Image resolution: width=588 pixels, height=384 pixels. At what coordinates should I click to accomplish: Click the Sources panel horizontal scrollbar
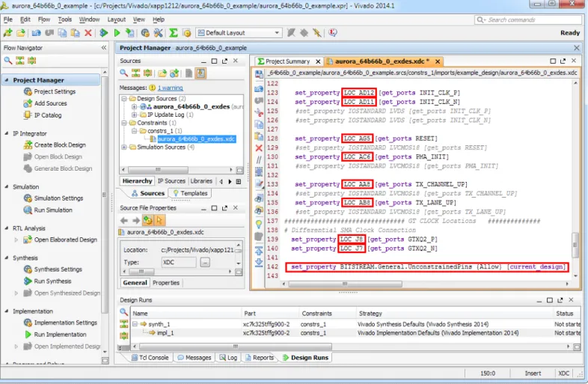point(158,170)
